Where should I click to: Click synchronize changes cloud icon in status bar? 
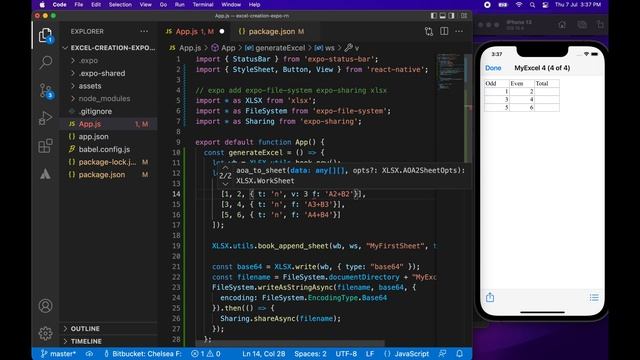(89, 354)
